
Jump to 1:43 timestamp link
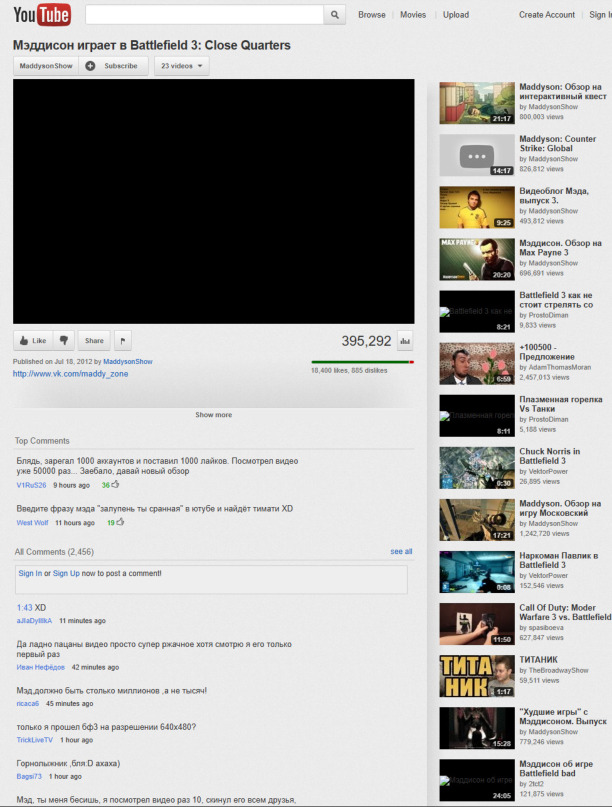tap(24, 608)
